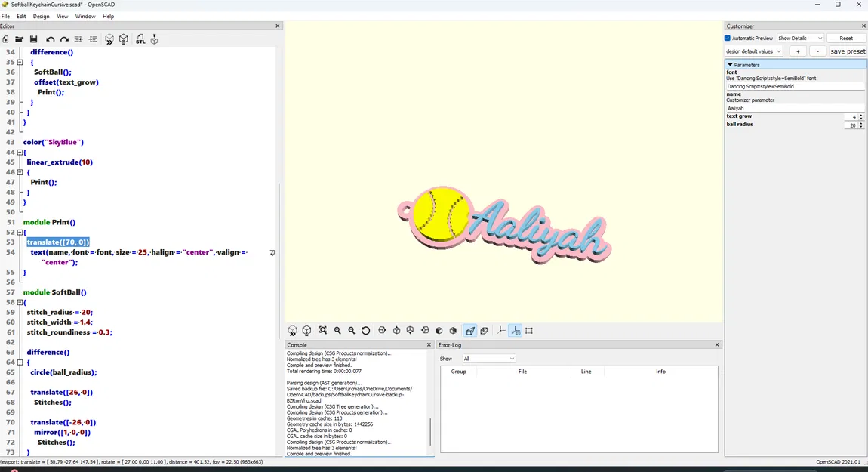Click the save preset button
The height and width of the screenshot is (472, 868).
point(848,51)
